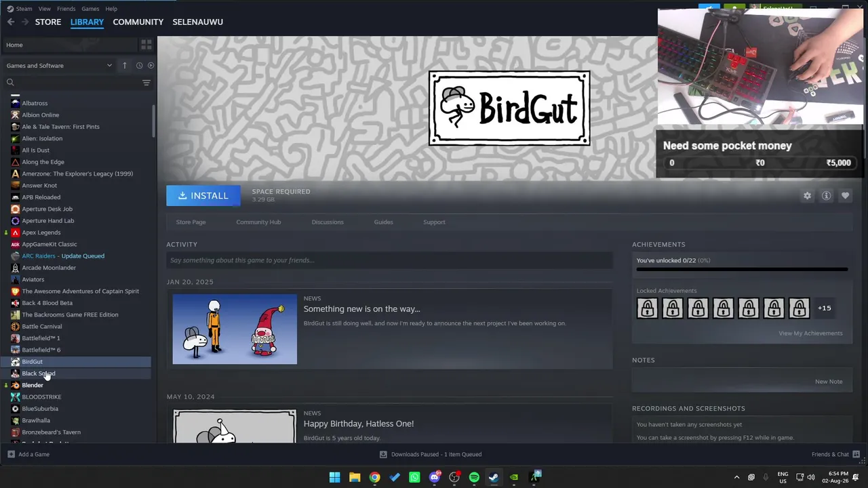Open 'Something new is on the way...' news thumbnail

click(x=235, y=329)
